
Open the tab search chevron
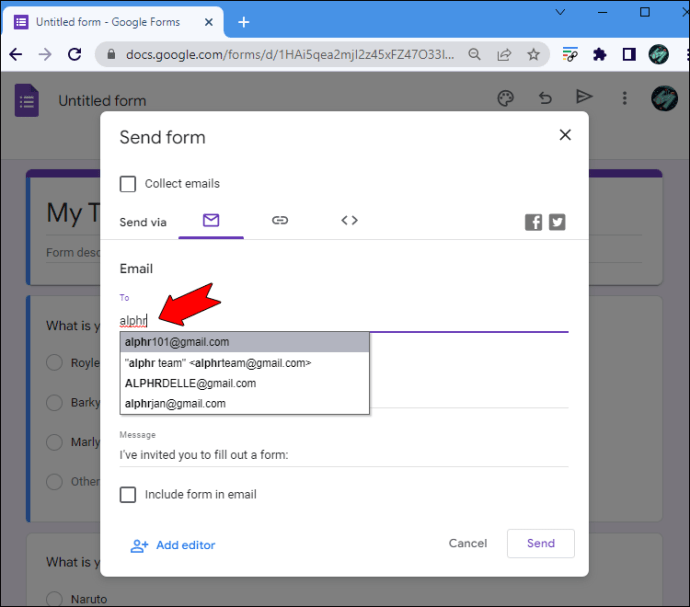click(560, 12)
